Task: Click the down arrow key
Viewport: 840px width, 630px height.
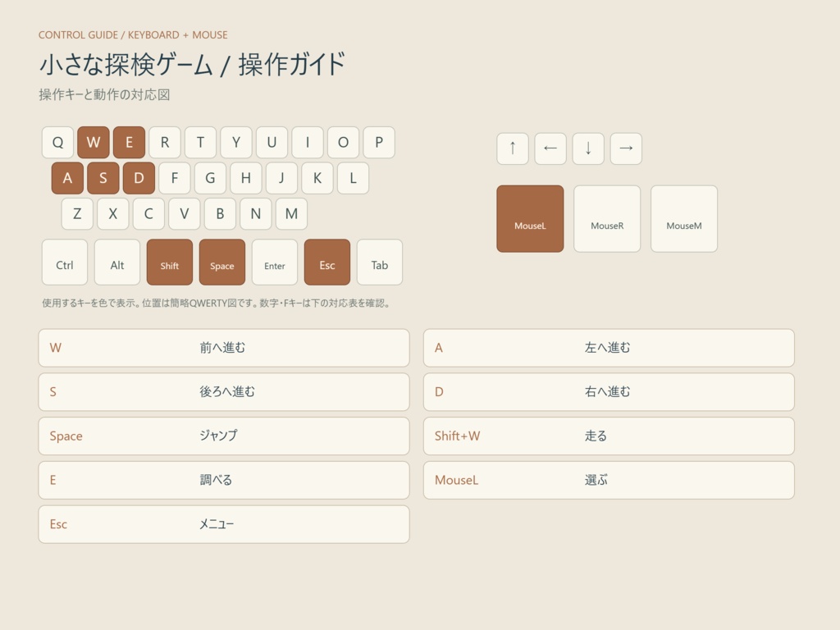Action: (588, 148)
